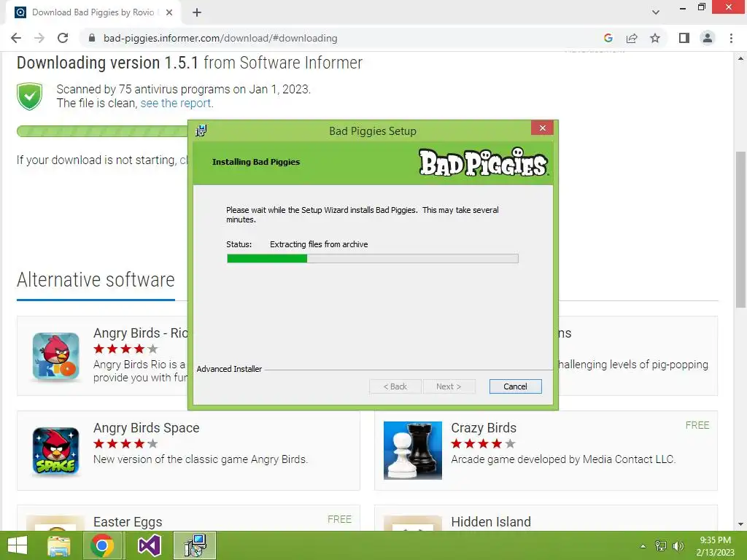Image resolution: width=747 pixels, height=560 pixels.
Task: Click the page vertical scrollbar thumb
Action: tap(740, 230)
